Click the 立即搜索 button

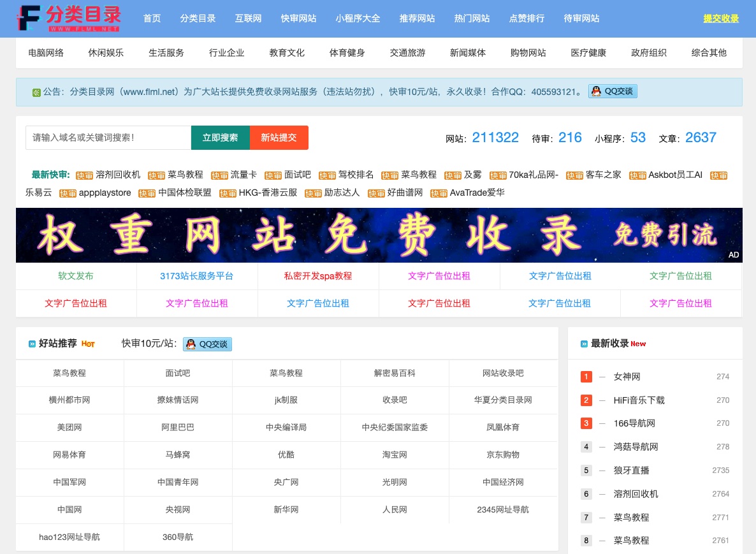[x=221, y=138]
